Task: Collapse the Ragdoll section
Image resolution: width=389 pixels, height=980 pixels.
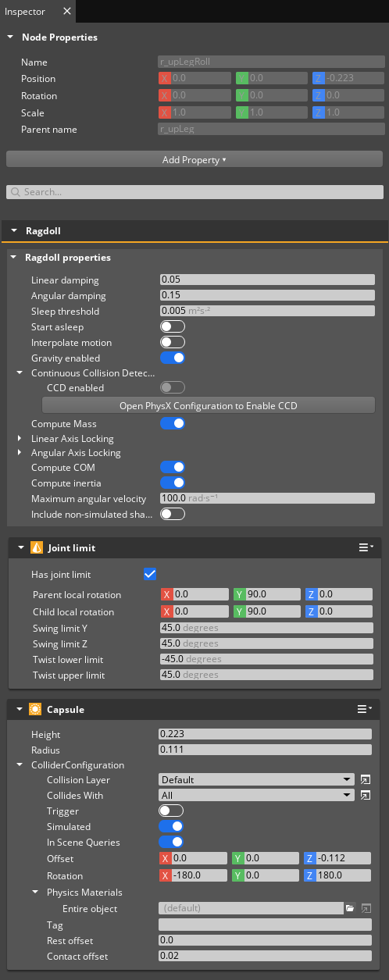Action: tap(15, 232)
